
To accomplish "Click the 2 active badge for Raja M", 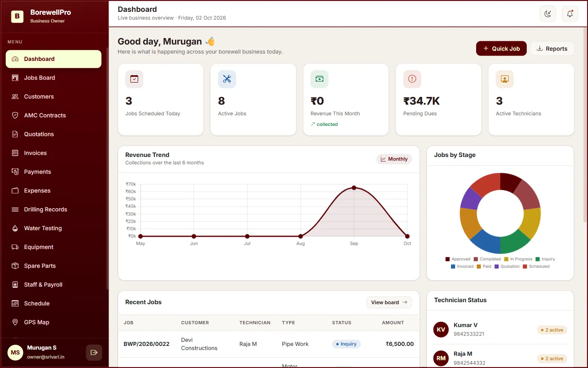I will (552, 359).
